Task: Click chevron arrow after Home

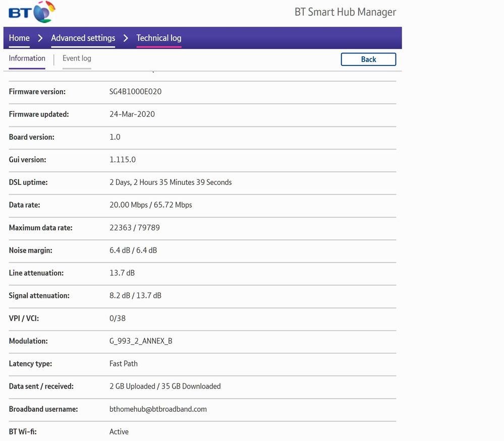Action: [40, 38]
